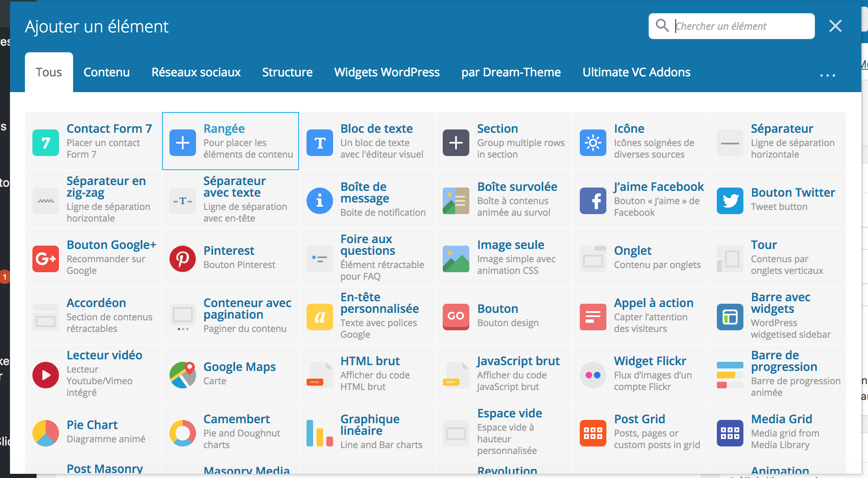Click the Google Maps element icon
Screen dimensions: 868x478
point(183,375)
